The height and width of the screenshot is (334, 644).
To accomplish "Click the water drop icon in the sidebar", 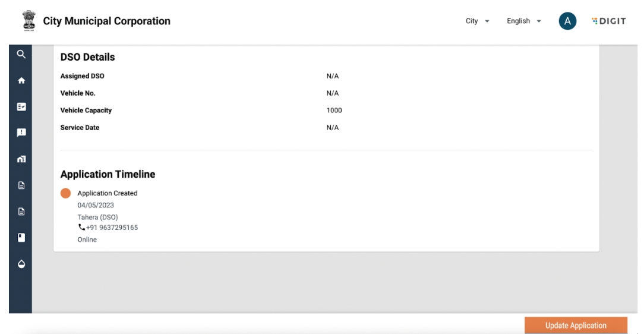I will [21, 263].
